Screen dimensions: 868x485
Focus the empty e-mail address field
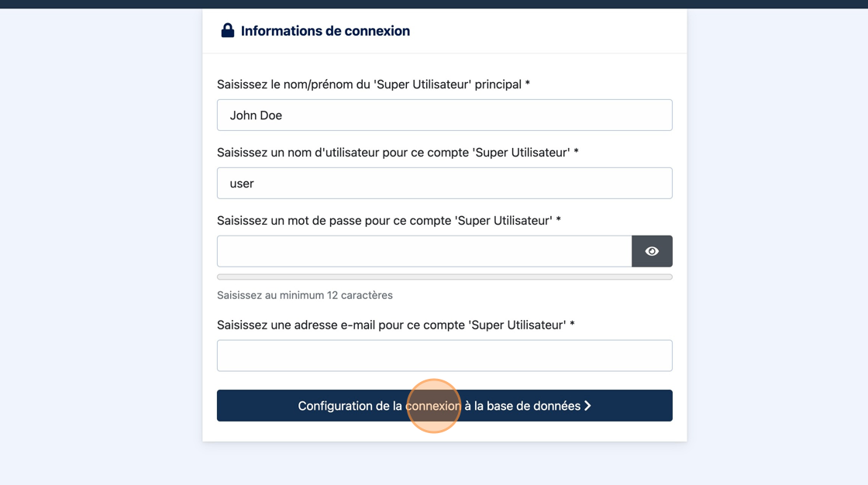coord(444,356)
